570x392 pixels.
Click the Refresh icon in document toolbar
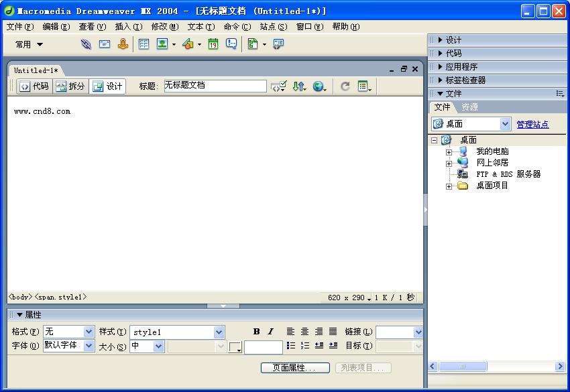click(344, 86)
